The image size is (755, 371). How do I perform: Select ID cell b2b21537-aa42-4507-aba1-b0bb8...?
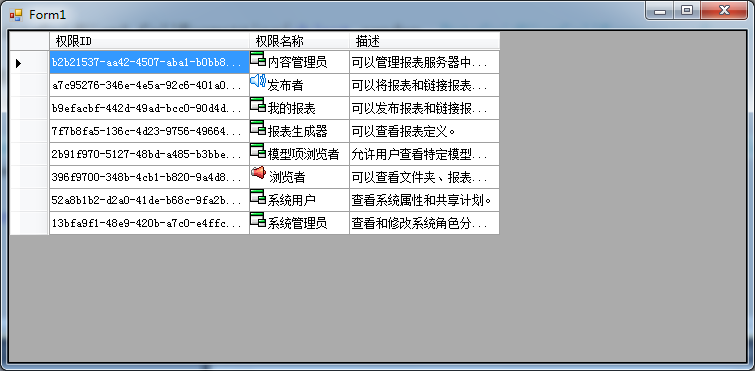click(149, 62)
